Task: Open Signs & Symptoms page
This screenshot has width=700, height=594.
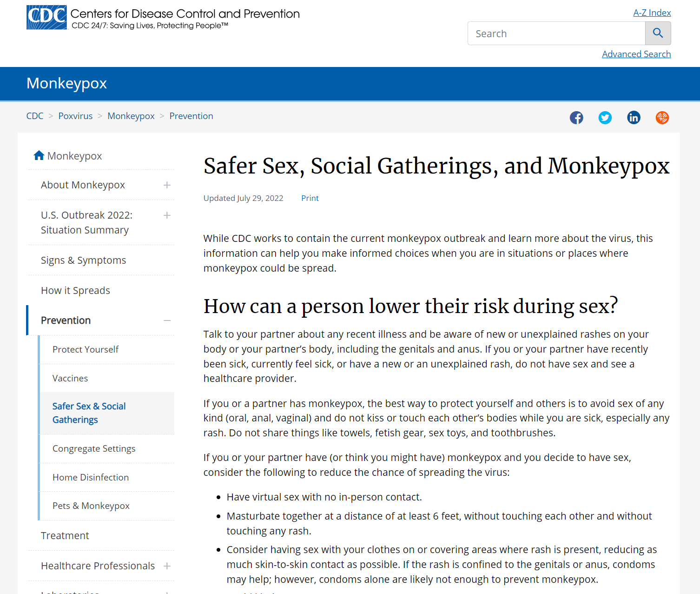Action: coord(83,260)
